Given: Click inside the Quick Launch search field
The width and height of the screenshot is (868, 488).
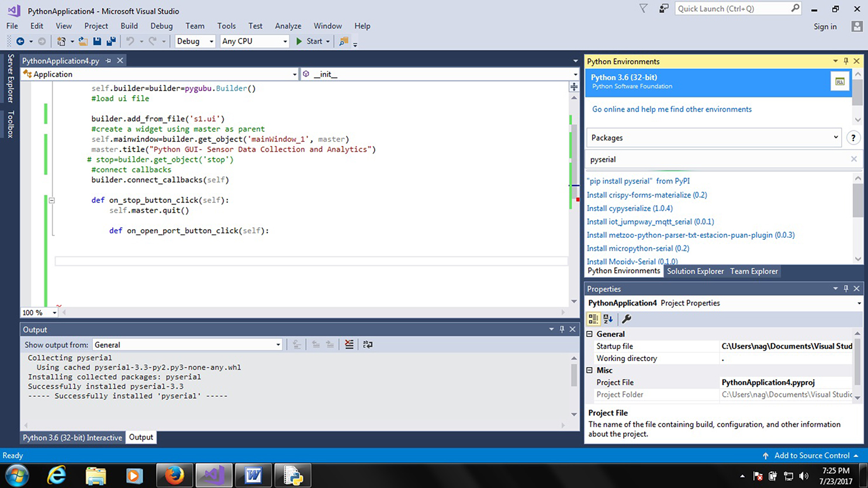Looking at the screenshot, I should (732, 9).
